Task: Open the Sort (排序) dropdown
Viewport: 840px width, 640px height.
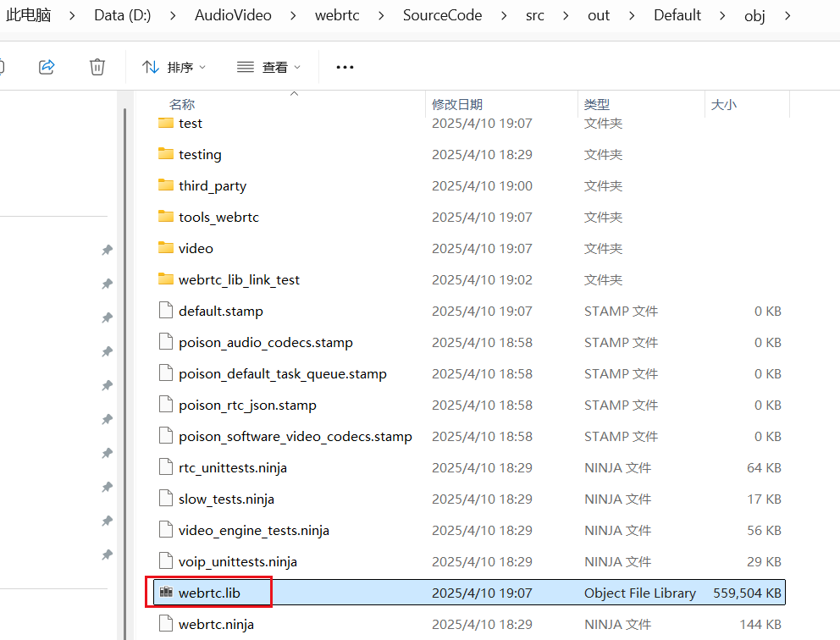Action: [174, 67]
